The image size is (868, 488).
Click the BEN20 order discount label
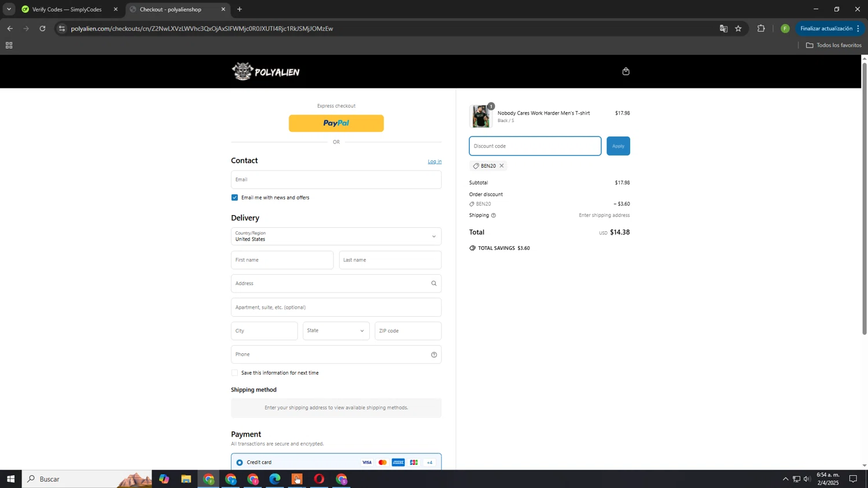tap(483, 204)
